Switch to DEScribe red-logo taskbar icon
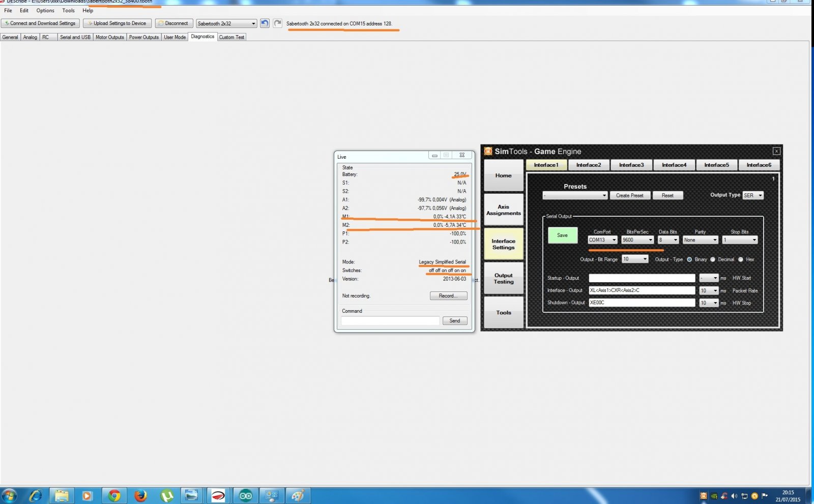The height and width of the screenshot is (504, 814). (x=218, y=495)
